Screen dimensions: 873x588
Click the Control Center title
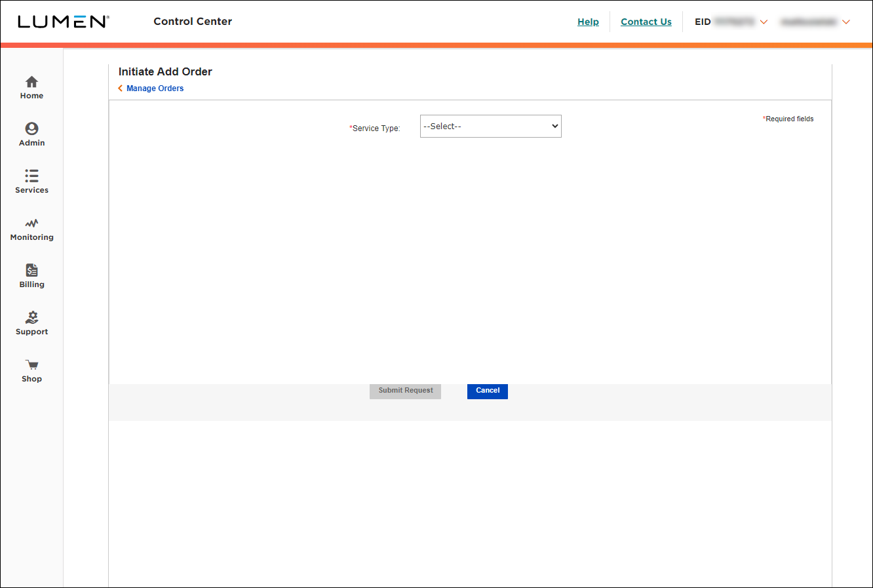click(x=193, y=22)
